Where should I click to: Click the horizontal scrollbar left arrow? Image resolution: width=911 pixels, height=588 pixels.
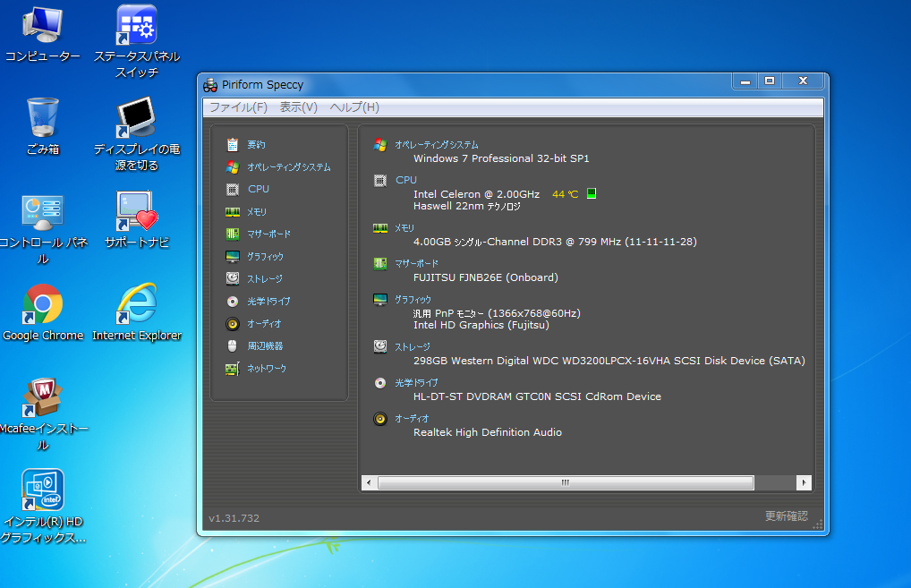pos(369,482)
